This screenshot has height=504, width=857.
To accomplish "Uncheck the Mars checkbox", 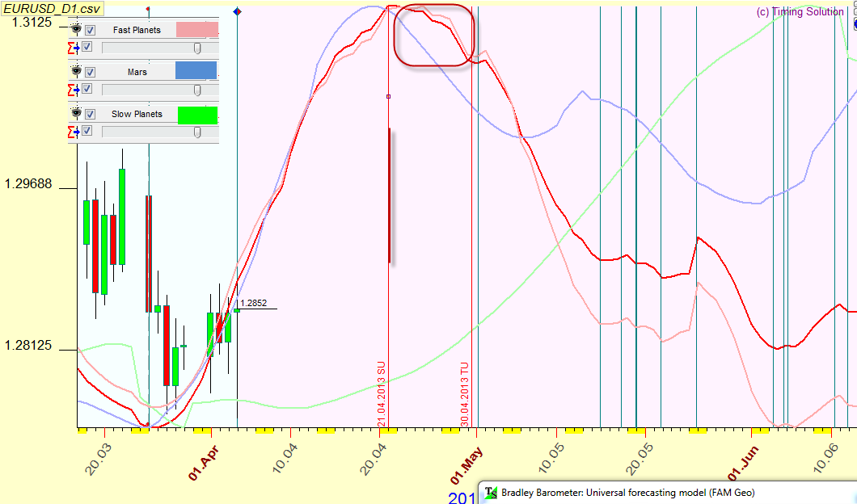I will (91, 73).
